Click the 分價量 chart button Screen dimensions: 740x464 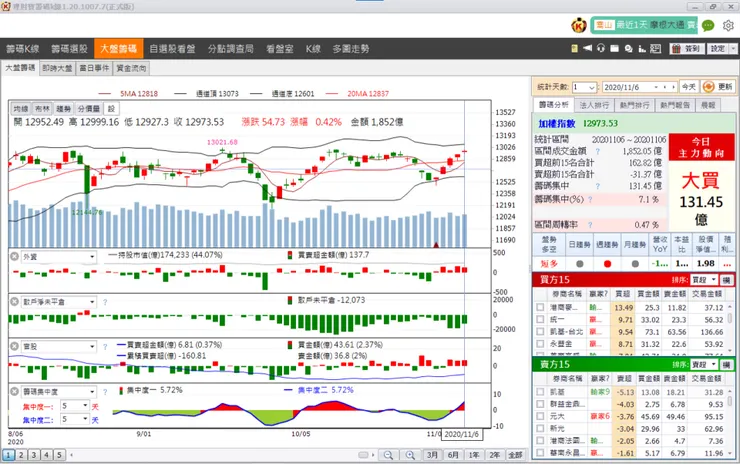point(89,109)
